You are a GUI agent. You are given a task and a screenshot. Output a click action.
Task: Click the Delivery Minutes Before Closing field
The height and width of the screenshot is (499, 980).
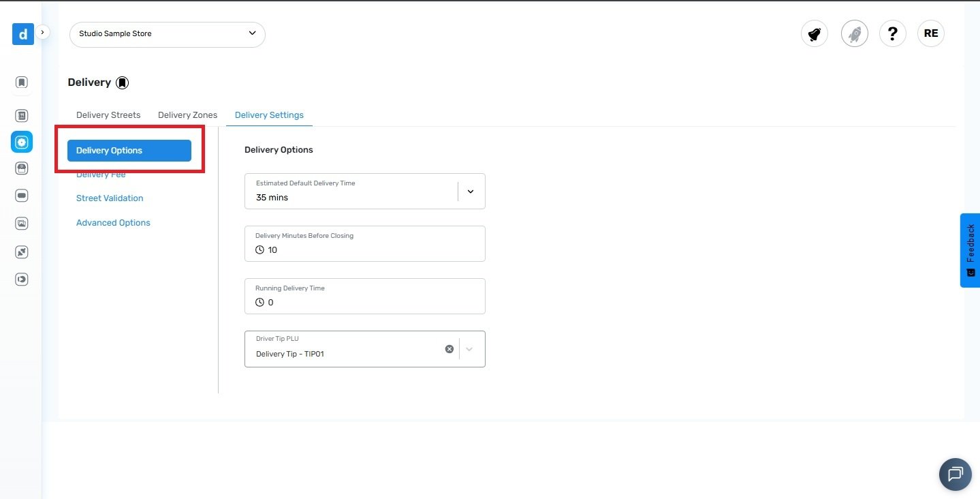click(x=365, y=244)
